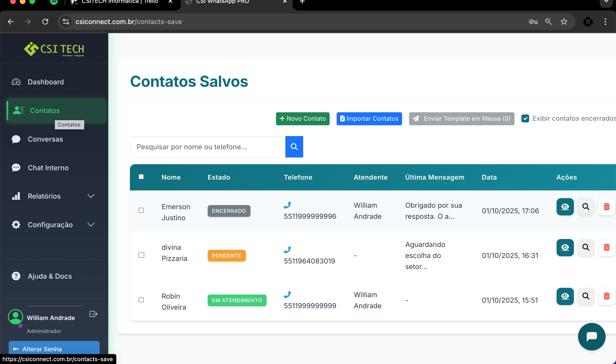Click the logout icon beside William Andrade
Image resolution: width=616 pixels, height=364 pixels.
[x=93, y=314]
